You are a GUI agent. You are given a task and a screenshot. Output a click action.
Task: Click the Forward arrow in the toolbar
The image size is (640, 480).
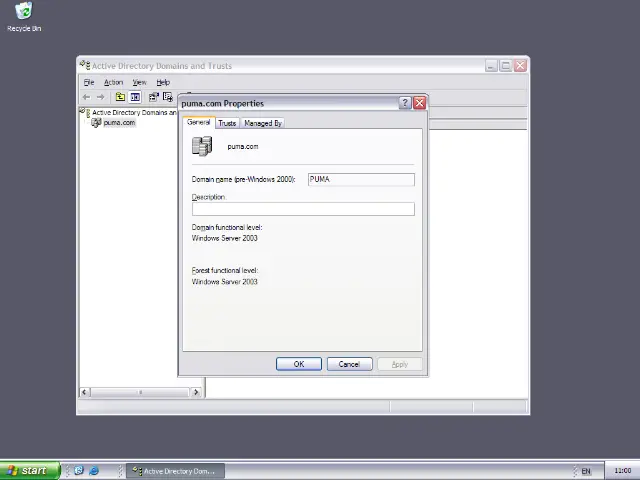click(100, 97)
